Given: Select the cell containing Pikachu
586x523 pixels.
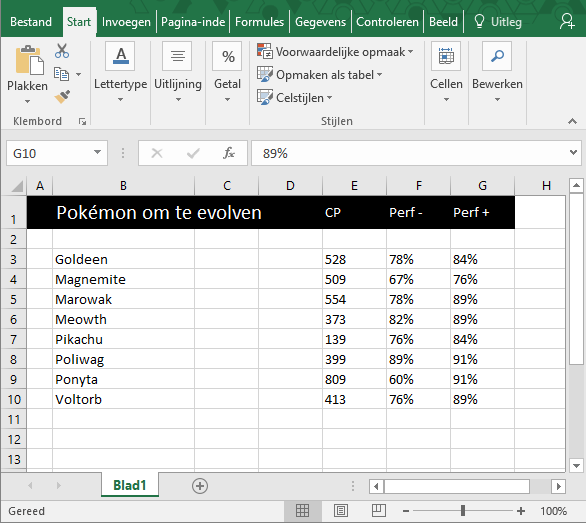Looking at the screenshot, I should [123, 339].
